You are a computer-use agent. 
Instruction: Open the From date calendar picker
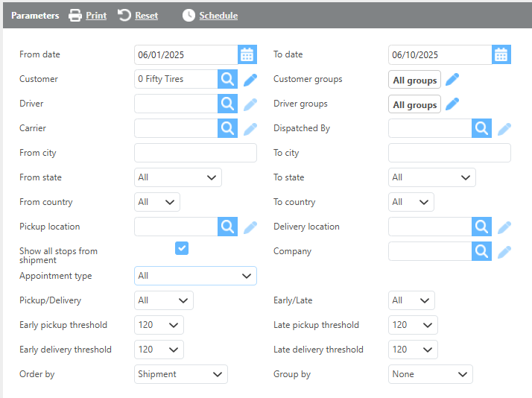247,54
